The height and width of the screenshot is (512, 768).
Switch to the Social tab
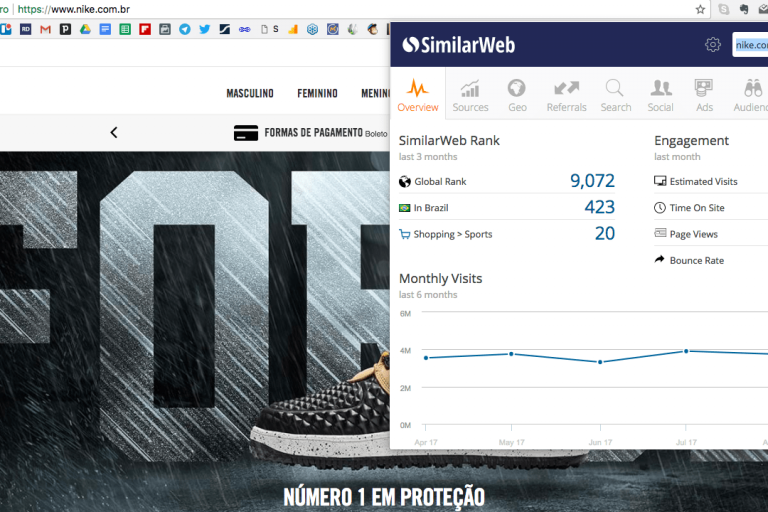[x=660, y=95]
